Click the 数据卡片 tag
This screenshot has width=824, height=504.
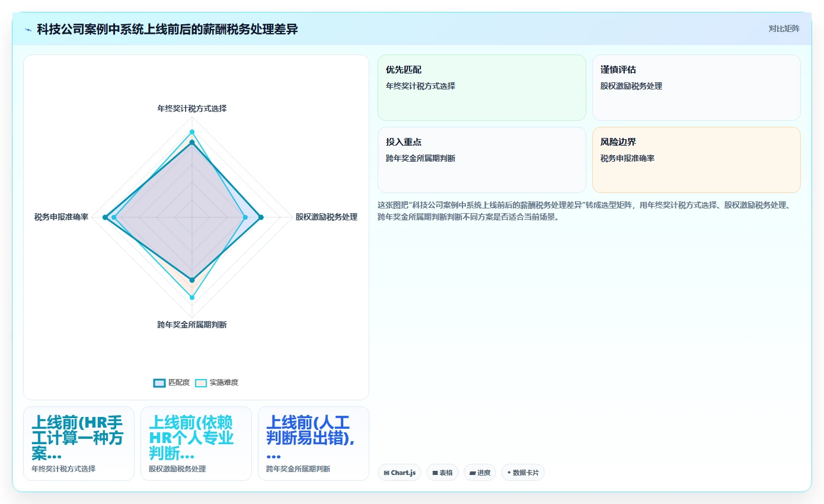[523, 473]
